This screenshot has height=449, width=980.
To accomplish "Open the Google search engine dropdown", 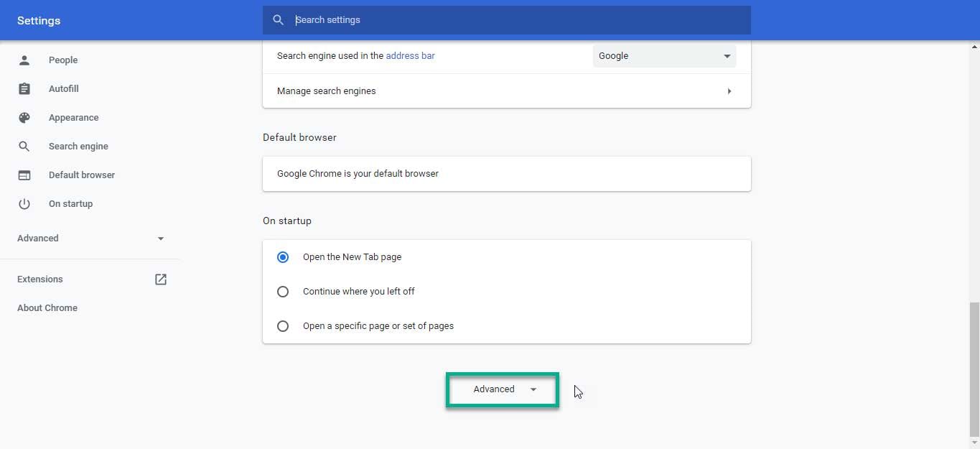I will pos(726,55).
